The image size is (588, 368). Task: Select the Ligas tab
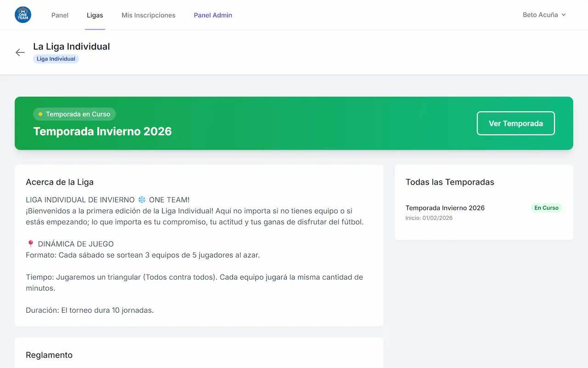95,15
